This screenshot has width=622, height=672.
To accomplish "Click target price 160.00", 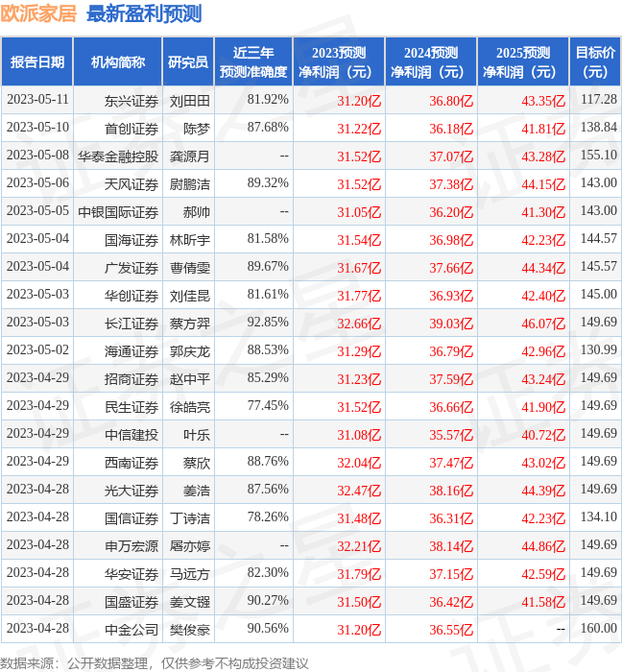I will [599, 629].
